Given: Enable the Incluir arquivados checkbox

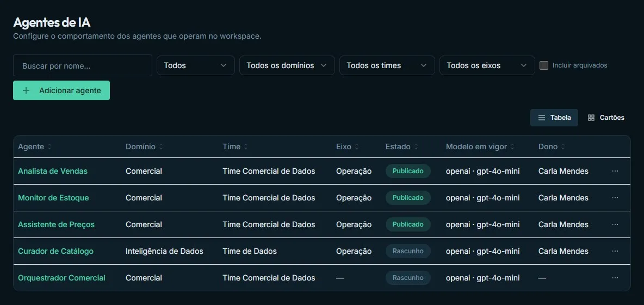Looking at the screenshot, I should click(x=544, y=65).
